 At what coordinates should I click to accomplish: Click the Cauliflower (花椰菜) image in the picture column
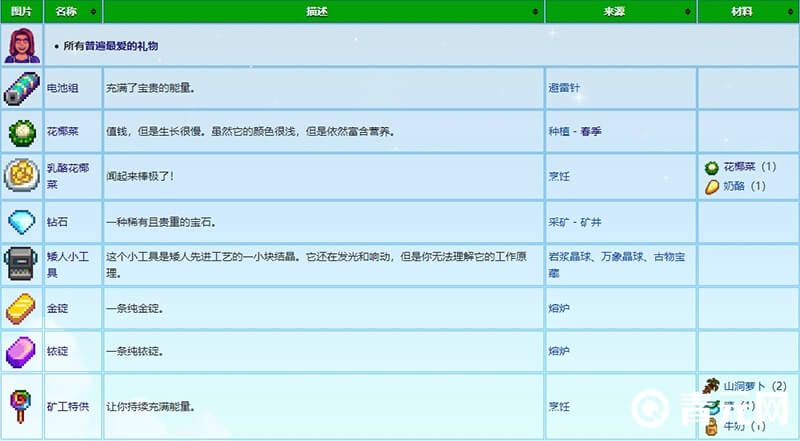point(22,132)
